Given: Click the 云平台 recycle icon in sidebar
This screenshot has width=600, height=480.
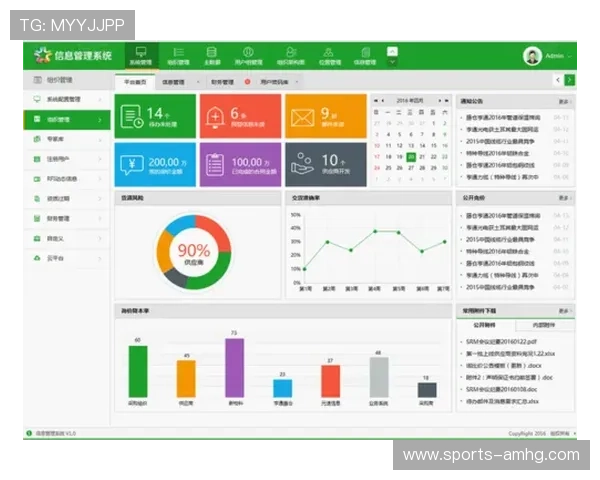Looking at the screenshot, I should 37,258.
